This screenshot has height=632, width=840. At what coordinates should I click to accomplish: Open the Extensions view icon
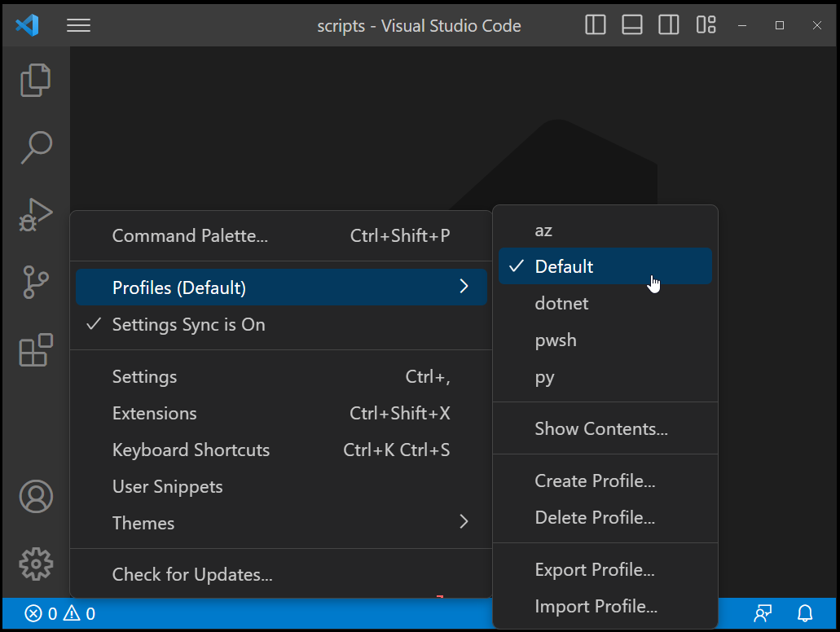36,350
